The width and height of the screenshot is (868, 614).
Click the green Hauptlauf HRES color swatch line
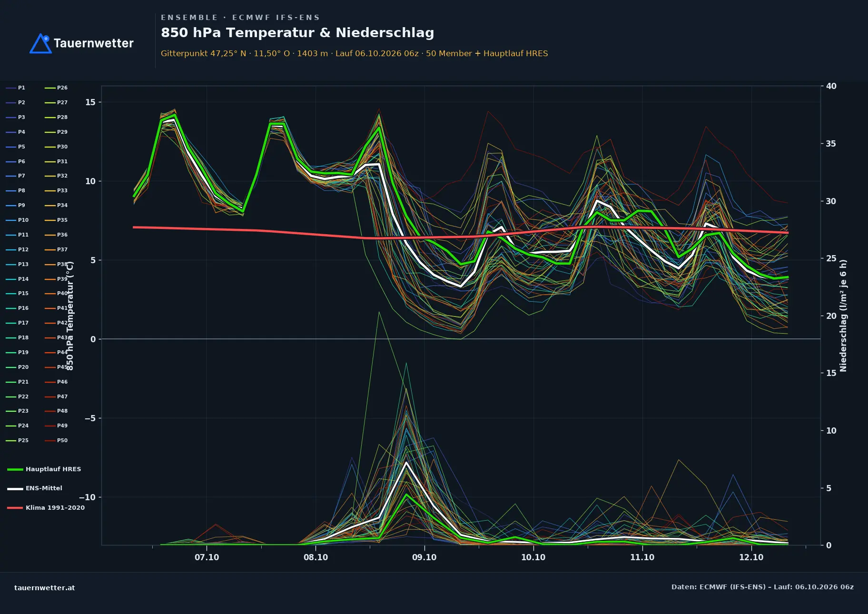pos(15,470)
